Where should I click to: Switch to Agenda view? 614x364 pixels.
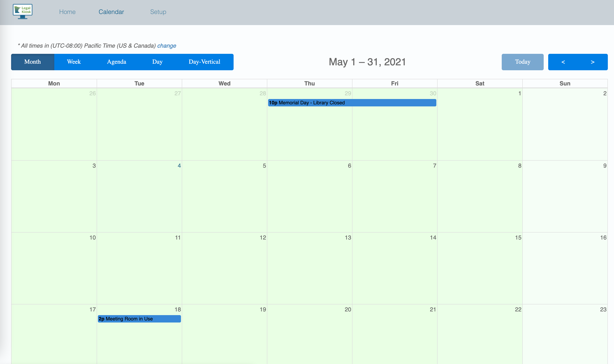(117, 62)
